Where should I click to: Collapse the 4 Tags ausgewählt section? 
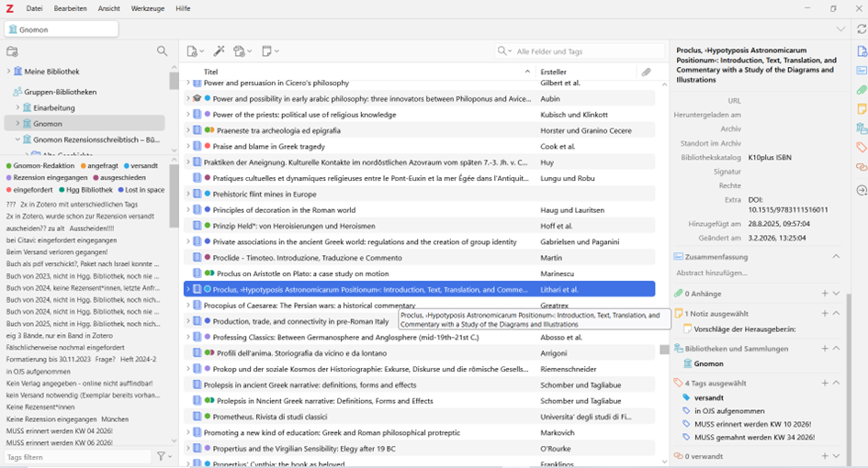coord(836,383)
